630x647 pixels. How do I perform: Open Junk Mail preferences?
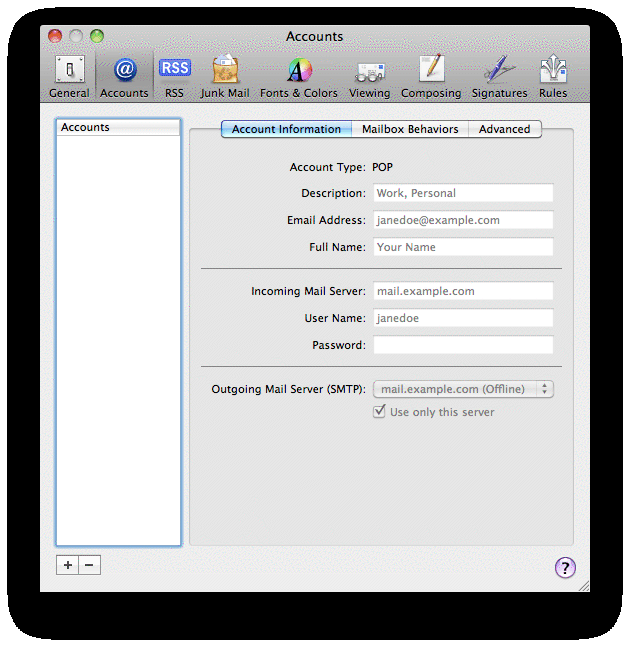point(225,76)
